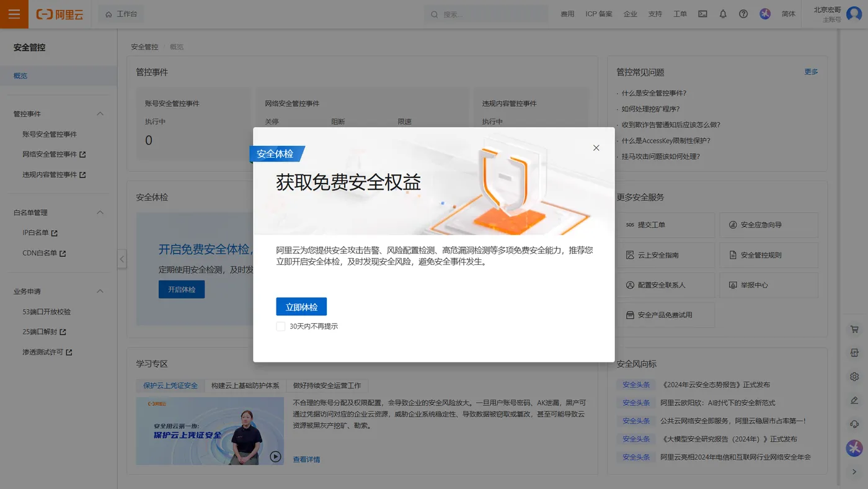
Task: Open 如何处理挖矿程序? question
Action: [650, 109]
